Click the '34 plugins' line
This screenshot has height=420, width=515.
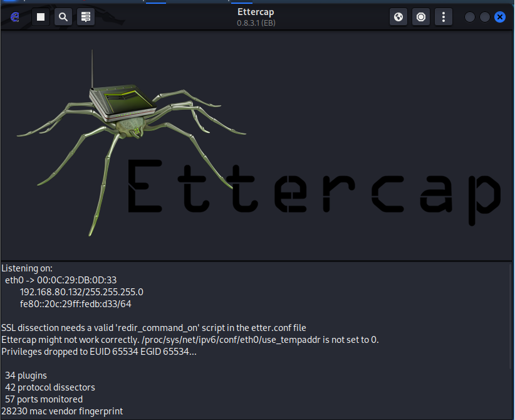[26, 375]
